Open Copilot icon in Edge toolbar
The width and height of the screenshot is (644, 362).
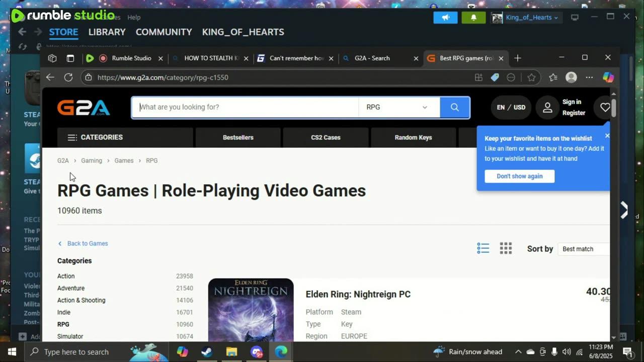pyautogui.click(x=608, y=77)
